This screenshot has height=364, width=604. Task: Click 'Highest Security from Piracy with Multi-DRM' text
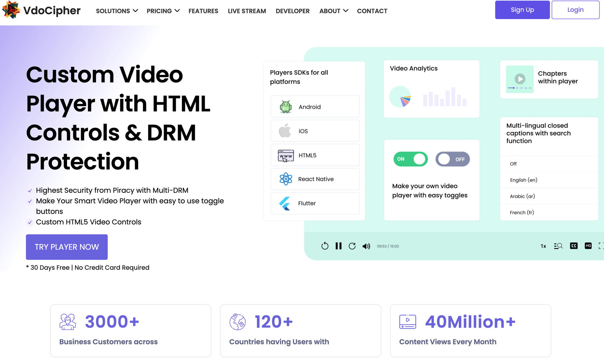[x=112, y=190]
